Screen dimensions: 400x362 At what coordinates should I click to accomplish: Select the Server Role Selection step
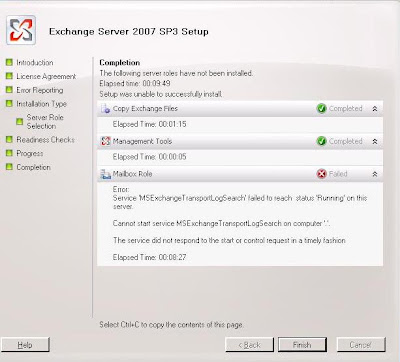45,122
